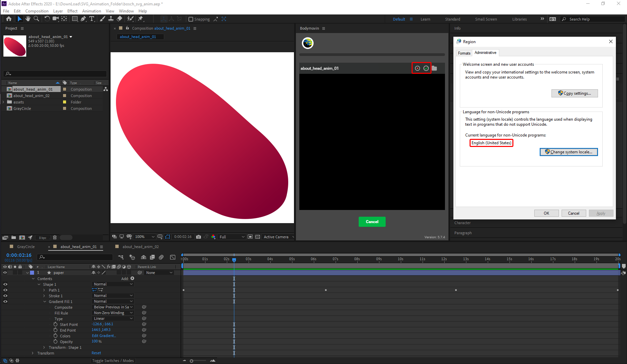Viewport: 627px width, 364px height.
Task: Switch to the Formats tab
Action: click(464, 53)
